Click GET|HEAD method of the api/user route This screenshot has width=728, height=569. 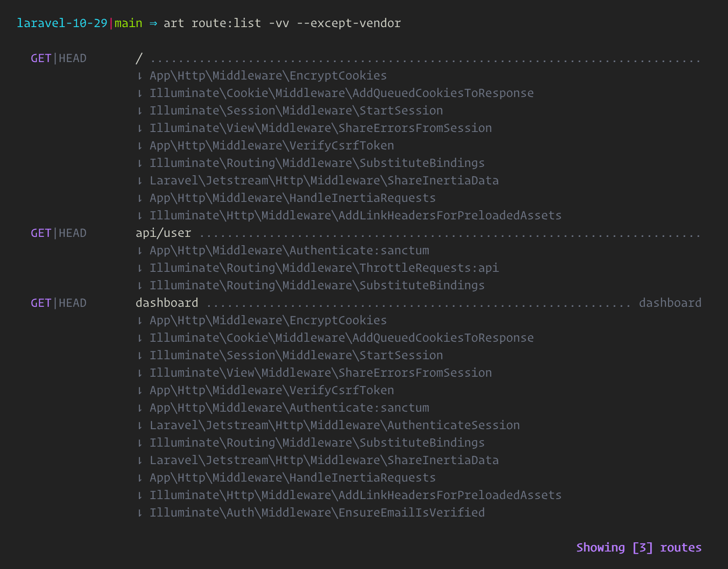[59, 233]
